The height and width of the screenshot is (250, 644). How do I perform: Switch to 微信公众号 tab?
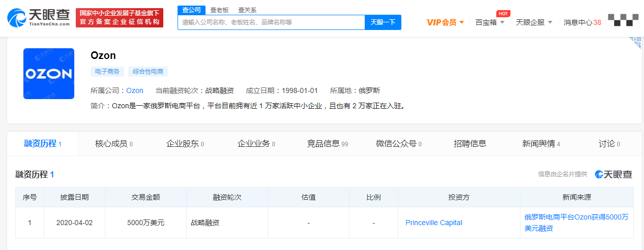point(399,144)
